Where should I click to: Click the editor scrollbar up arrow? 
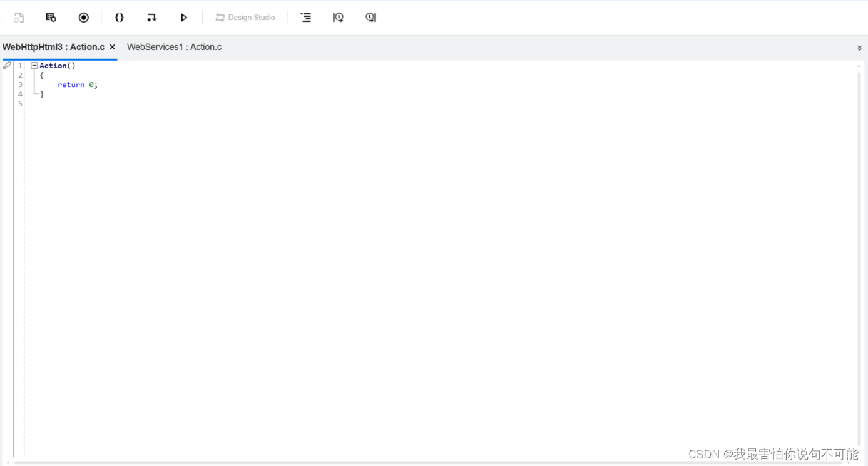click(859, 65)
